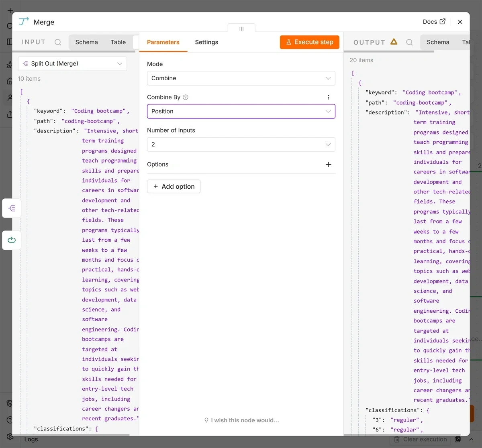
Task: Open the Settings tab
Action: click(206, 42)
